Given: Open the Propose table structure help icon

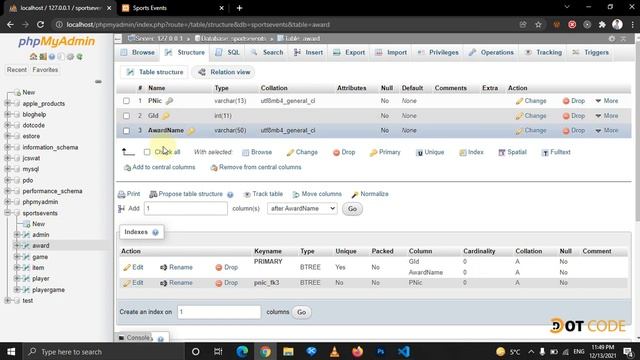Looking at the screenshot, I should (x=230, y=195).
